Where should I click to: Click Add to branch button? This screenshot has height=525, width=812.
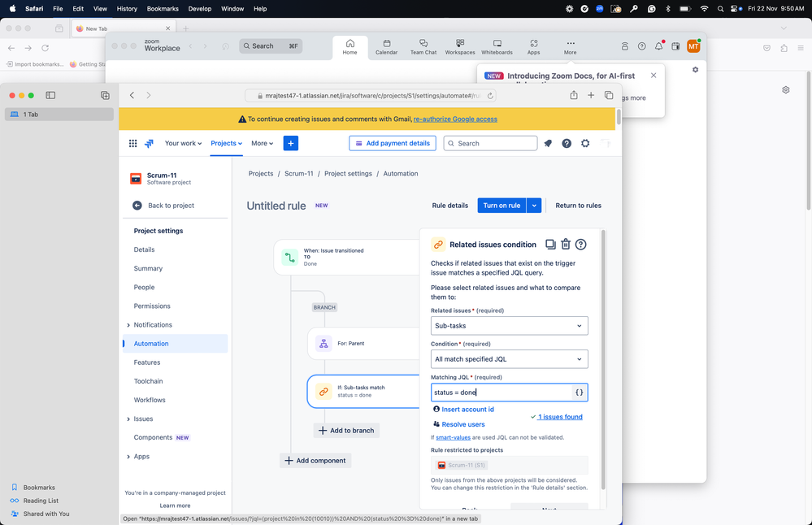(346, 430)
